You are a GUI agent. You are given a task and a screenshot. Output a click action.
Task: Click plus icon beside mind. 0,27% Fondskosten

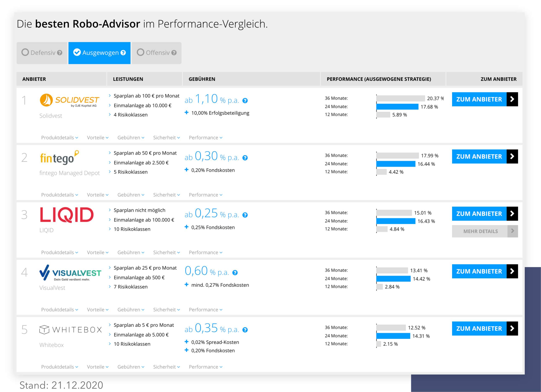[x=187, y=285]
